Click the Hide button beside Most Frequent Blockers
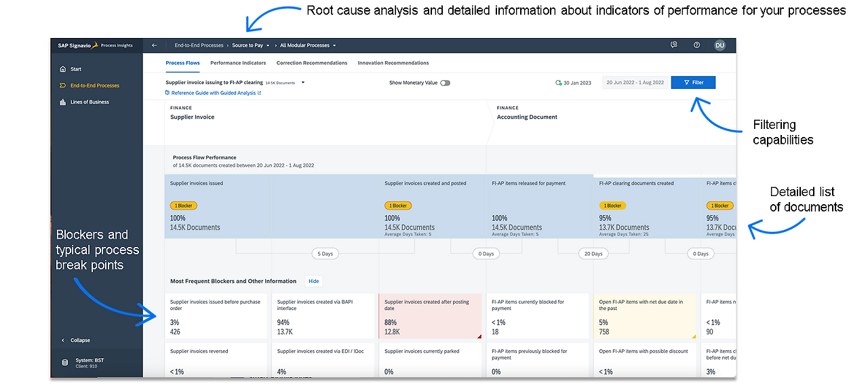 click(313, 281)
